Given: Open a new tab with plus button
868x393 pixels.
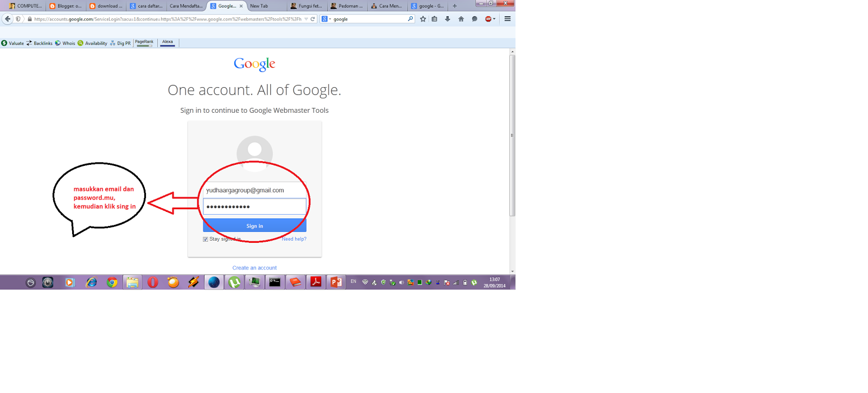Looking at the screenshot, I should pyautogui.click(x=455, y=6).
